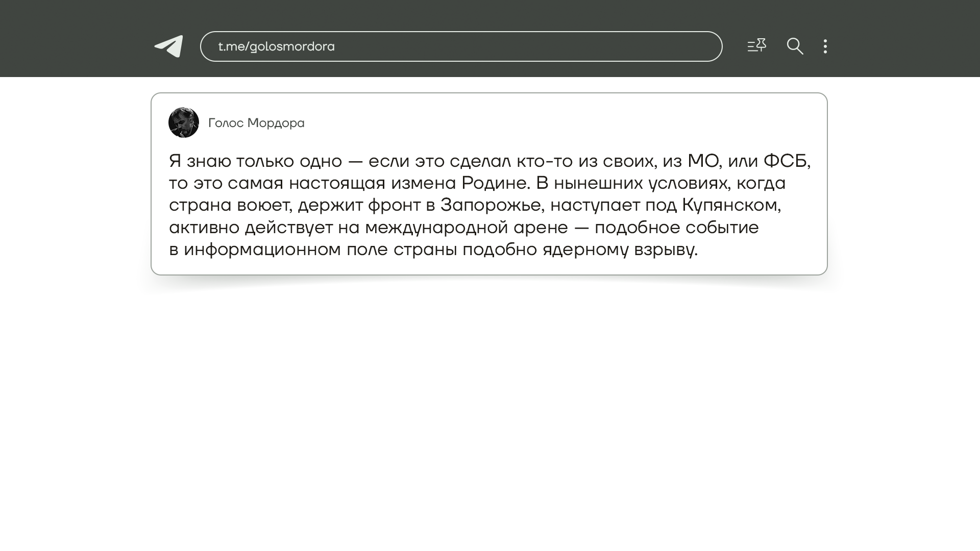The width and height of the screenshot is (980, 551).
Task: Open the three-dot more options menu
Action: pos(825,46)
